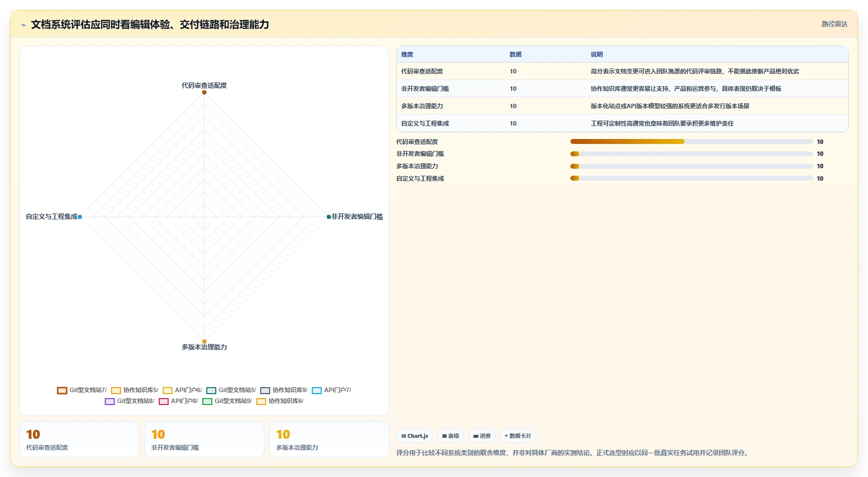Click the 自定义与工程集成 progress bar
Image resolution: width=868 pixels, height=477 pixels.
pos(691,179)
